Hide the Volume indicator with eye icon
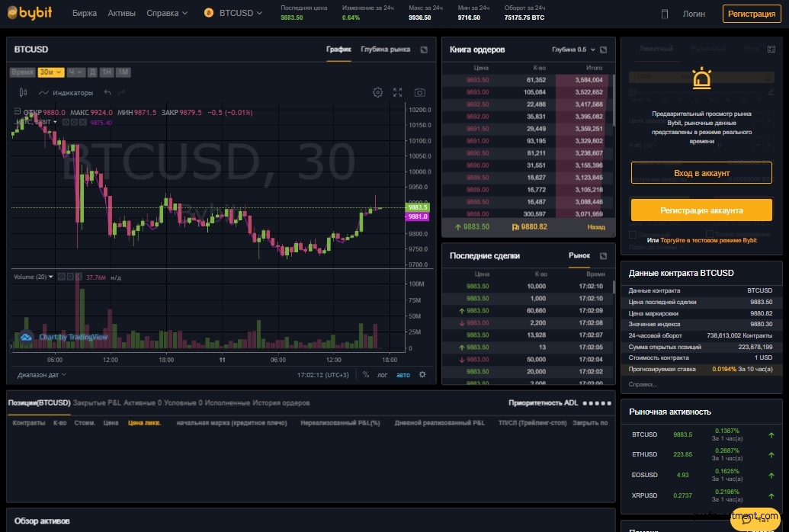This screenshot has width=789, height=532. coord(62,277)
